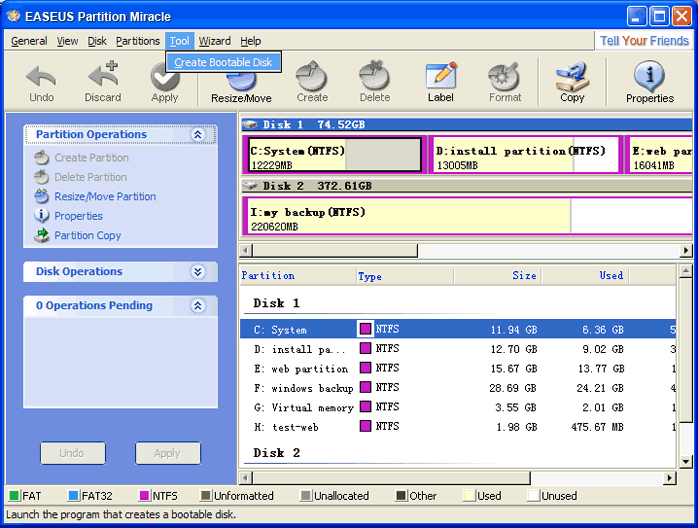Viewport: 698px width, 528px height.
Task: Collapse the Partition Operations panel
Action: click(198, 134)
